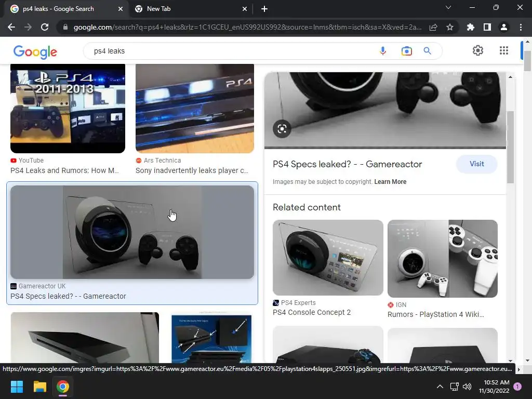Click PS4 Specs leaked Gamereactor result caption
The width and height of the screenshot is (532, 399).
point(68,296)
